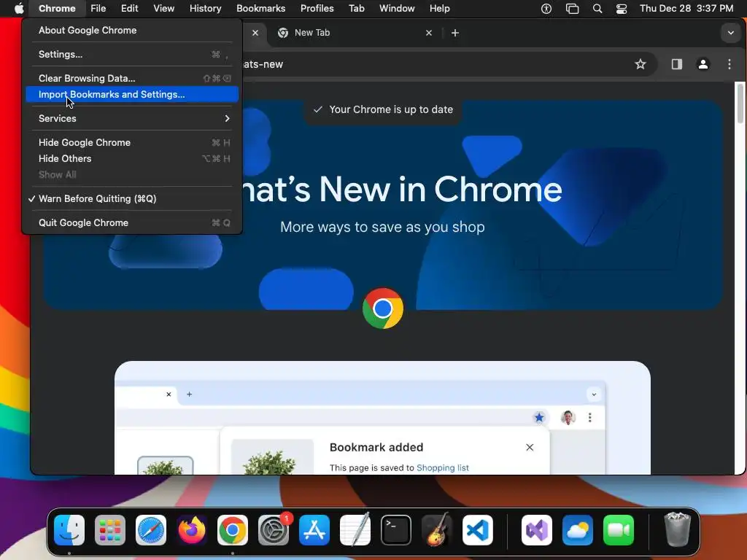Open the Edit menu
747x560 pixels.
coord(129,8)
